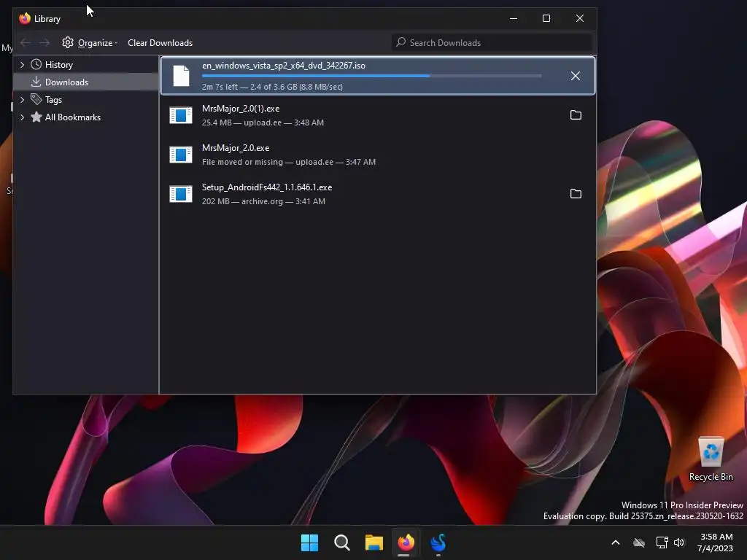The height and width of the screenshot is (560, 747).
Task: Open the volume tray icon
Action: click(679, 542)
